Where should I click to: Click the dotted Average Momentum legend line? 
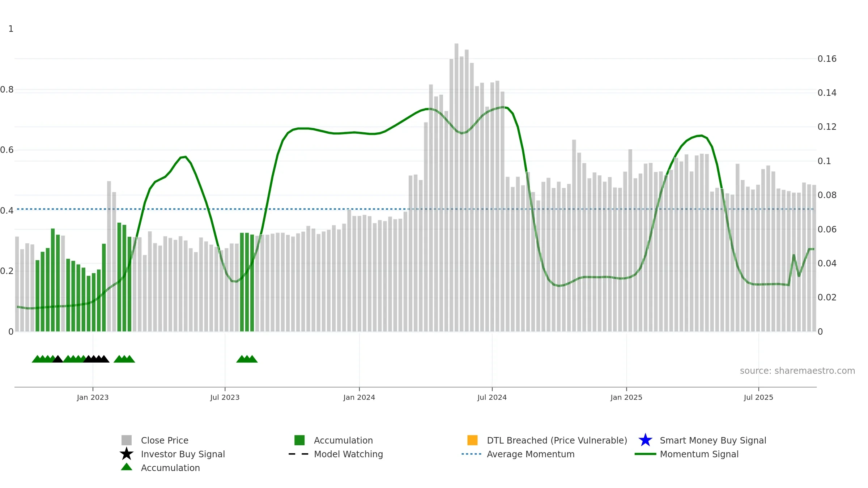tap(472, 454)
